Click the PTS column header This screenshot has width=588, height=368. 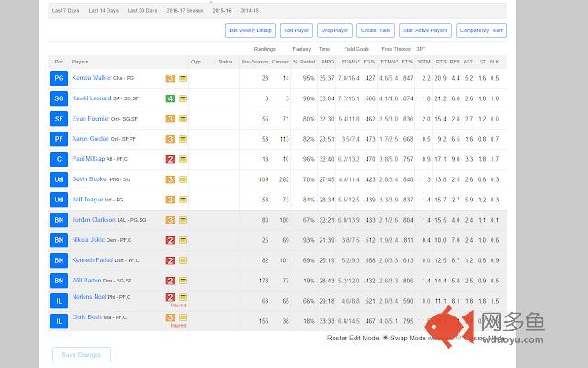point(441,62)
